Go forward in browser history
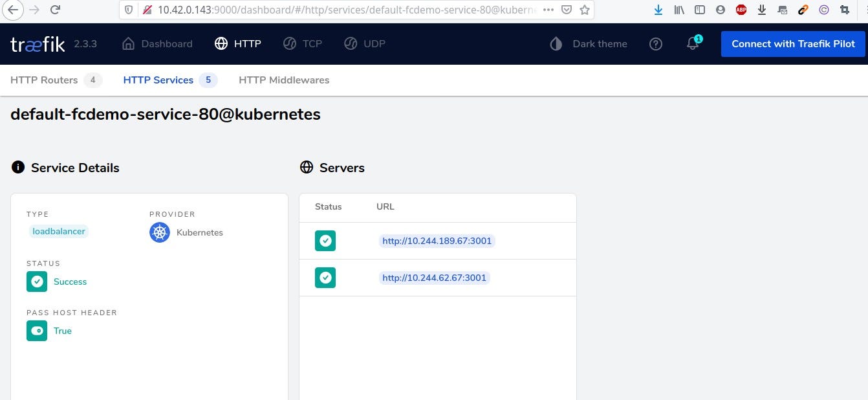This screenshot has height=400, width=868. coord(34,10)
